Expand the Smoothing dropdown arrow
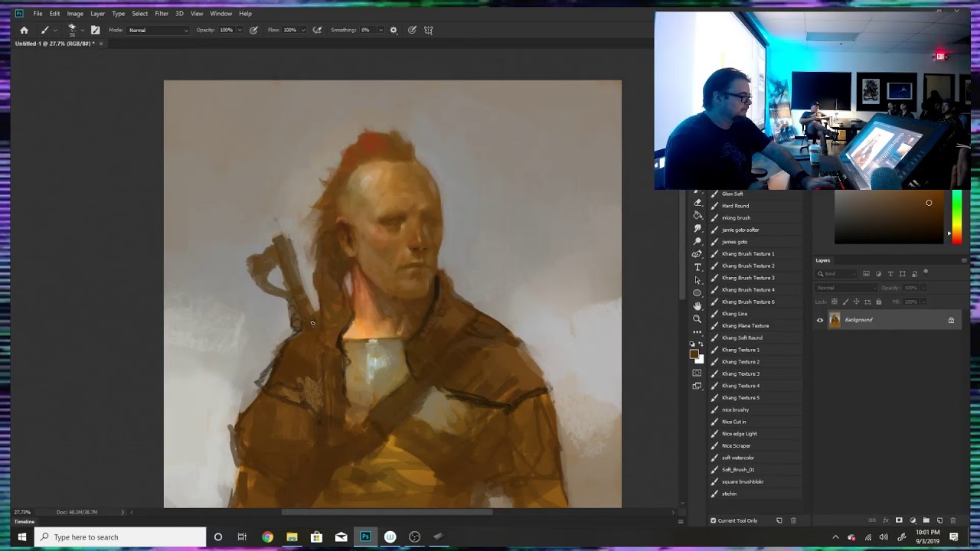 pos(380,30)
